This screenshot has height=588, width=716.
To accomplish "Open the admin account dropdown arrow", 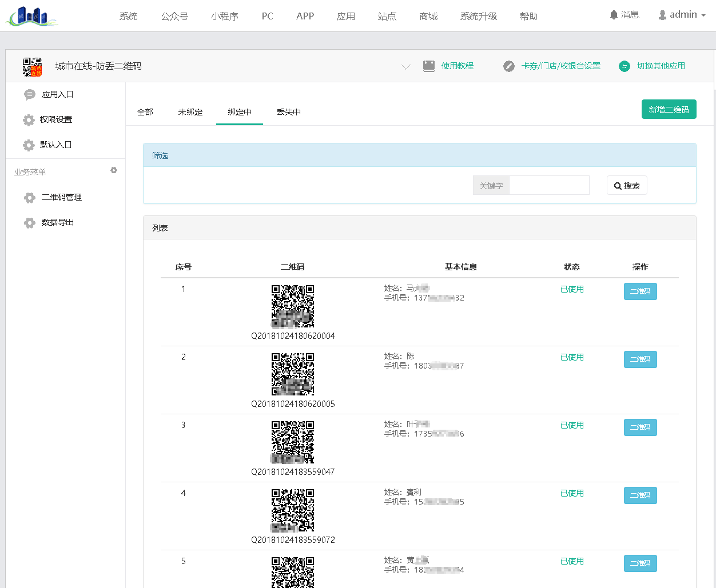I will coord(703,15).
